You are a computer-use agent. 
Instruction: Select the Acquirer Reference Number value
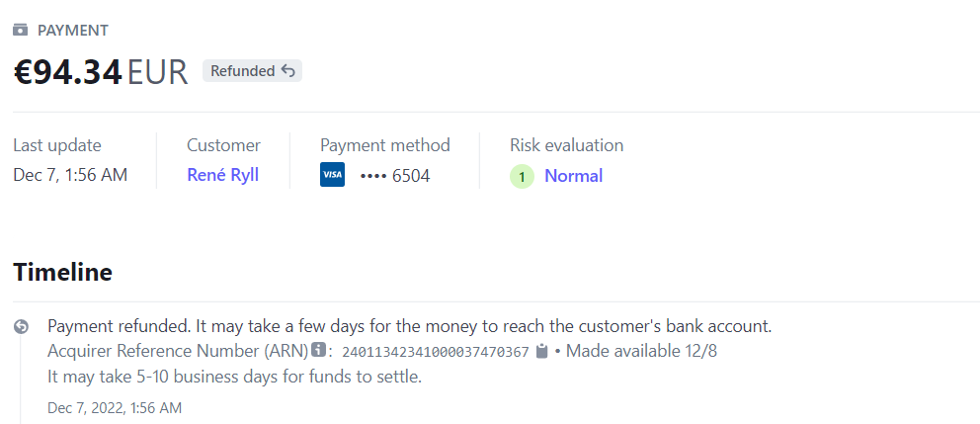point(436,351)
